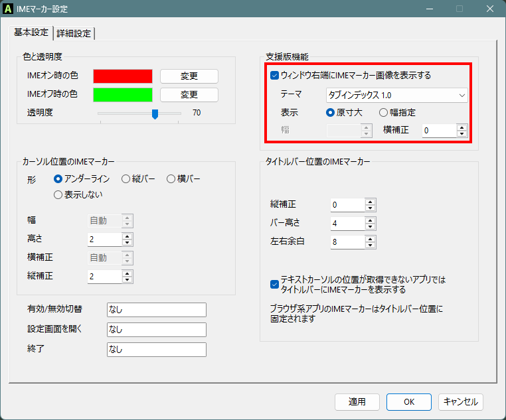506x420 pixels.
Task: Click the 透明度 slider handle
Action: [155, 113]
